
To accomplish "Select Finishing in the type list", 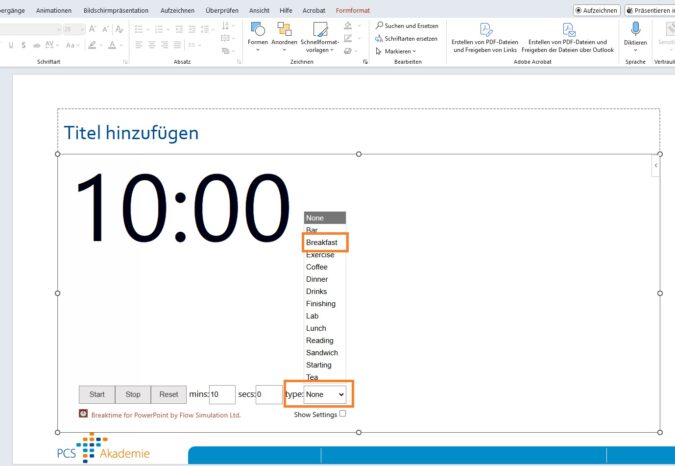I will [x=325, y=303].
